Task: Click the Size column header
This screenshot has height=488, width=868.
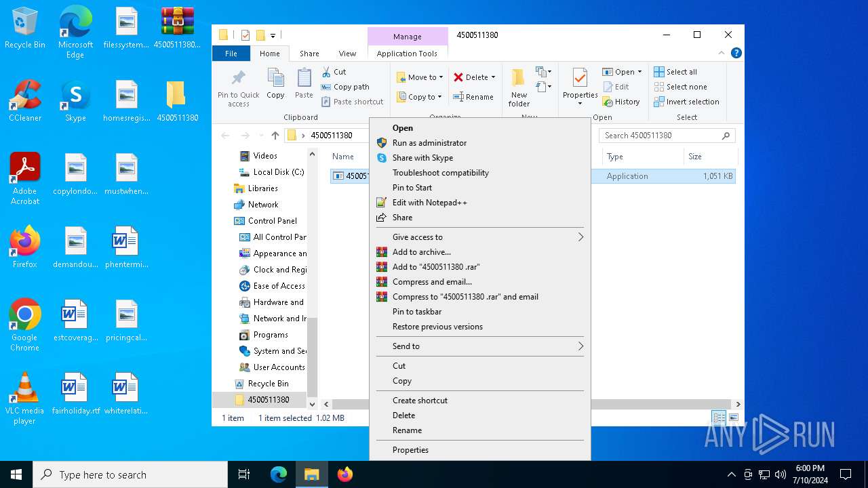Action: [x=709, y=157]
